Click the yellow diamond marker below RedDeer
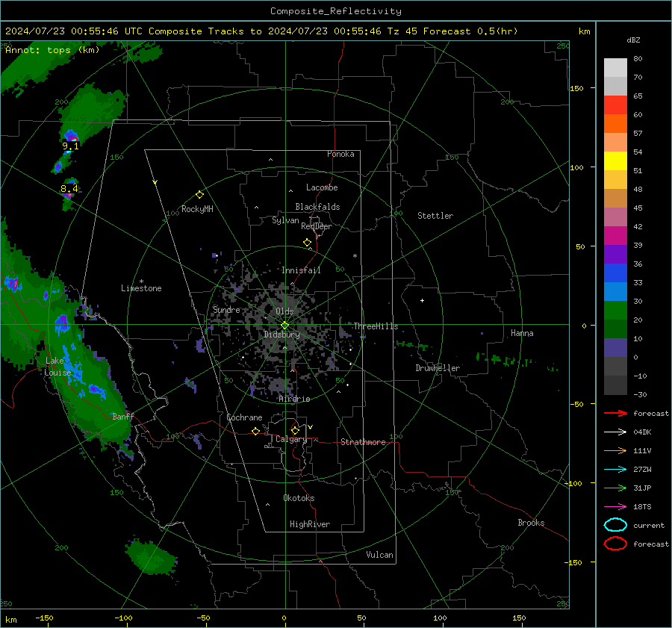The width and height of the screenshot is (672, 628). (307, 243)
